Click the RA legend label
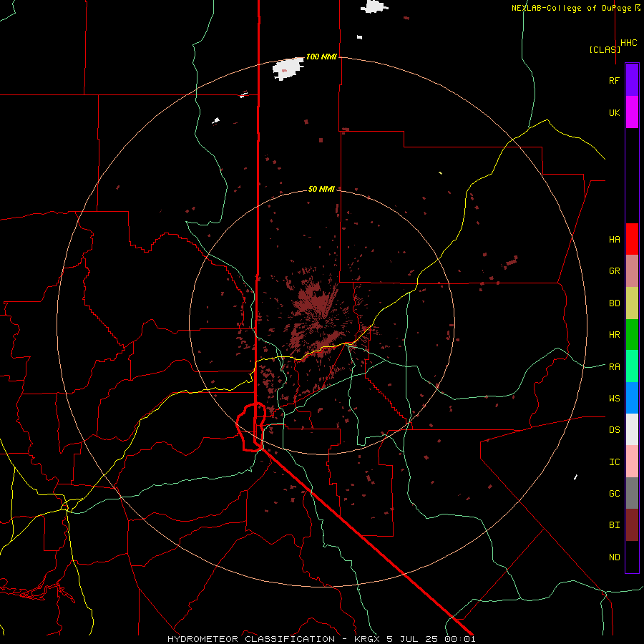Viewport: 644px width, 644px height. pos(614,367)
